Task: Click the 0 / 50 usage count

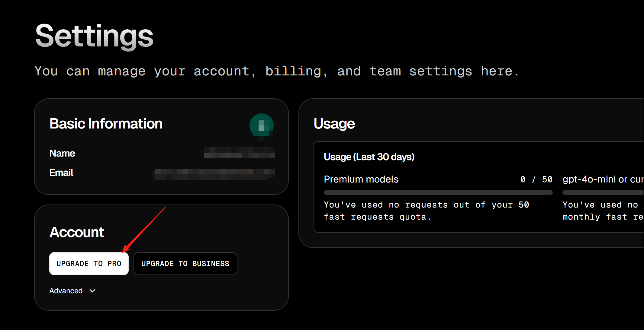Action: click(536, 179)
